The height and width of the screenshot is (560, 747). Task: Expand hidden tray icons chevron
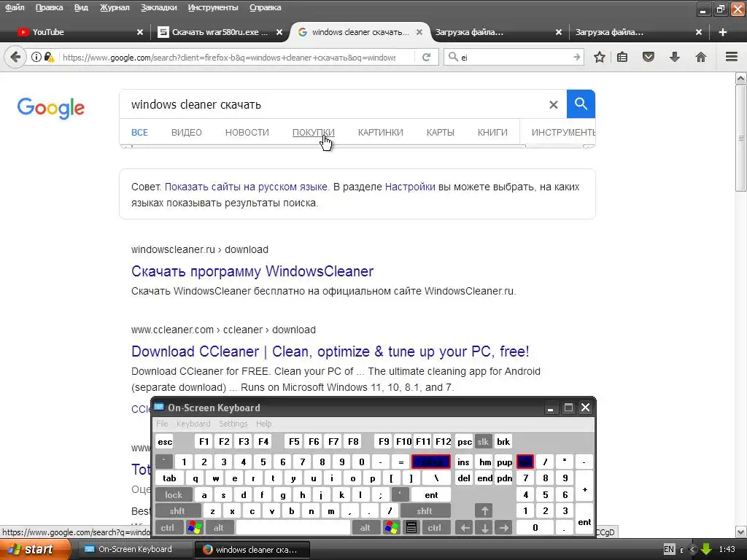tap(693, 549)
